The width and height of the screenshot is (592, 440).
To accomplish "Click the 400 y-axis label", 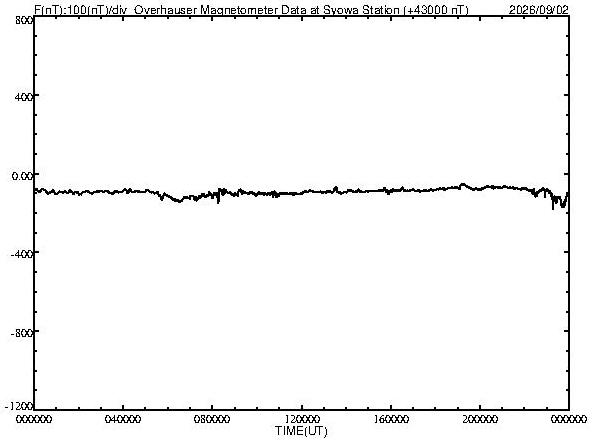I will click(24, 97).
